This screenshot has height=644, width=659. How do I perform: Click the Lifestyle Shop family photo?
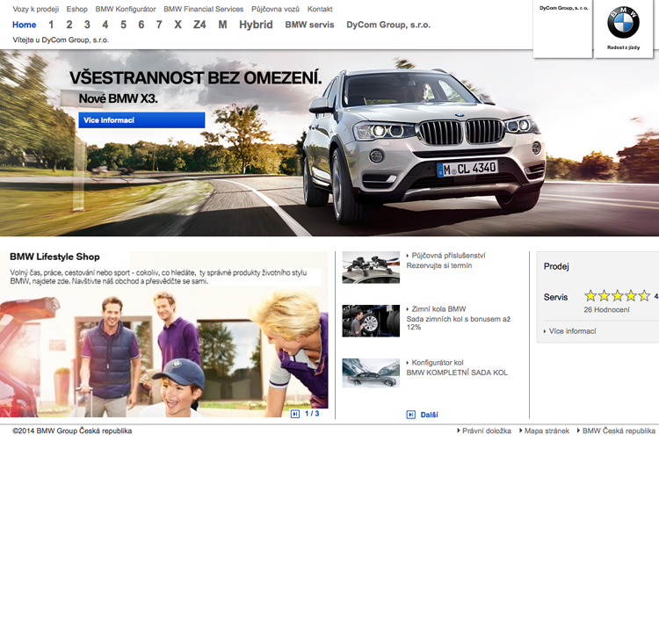[x=164, y=353]
